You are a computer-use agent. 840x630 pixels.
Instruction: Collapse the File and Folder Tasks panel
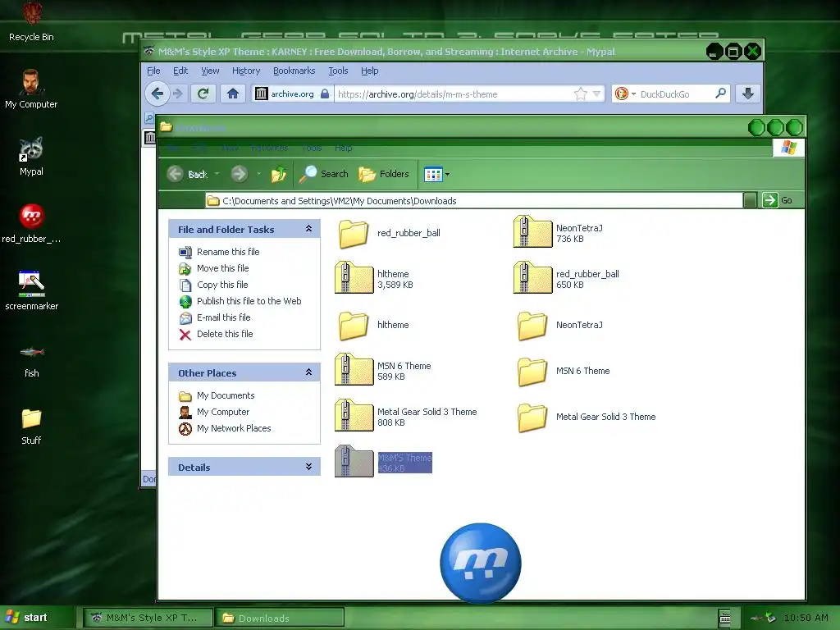(x=308, y=229)
